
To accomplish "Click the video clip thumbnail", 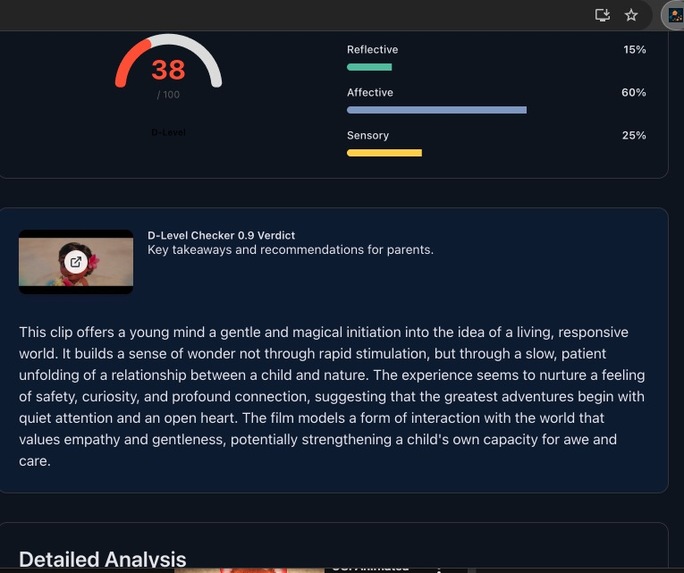I will pyautogui.click(x=76, y=262).
